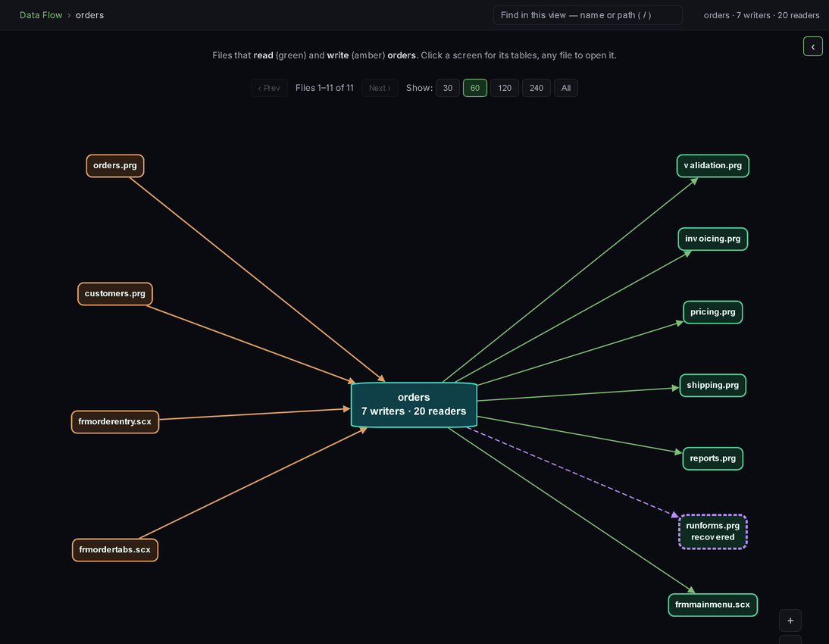Go to the Prev page
The width and height of the screenshot is (829, 644).
coord(269,89)
